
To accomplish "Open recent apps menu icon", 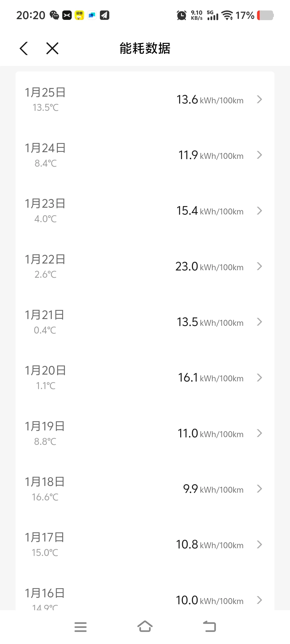I will 81,627.
